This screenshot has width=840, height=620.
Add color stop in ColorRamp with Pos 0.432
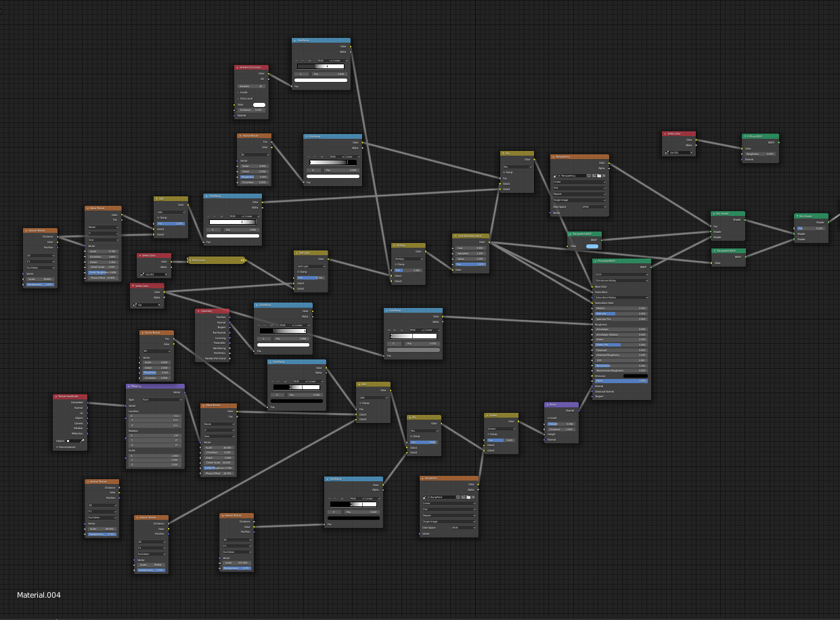[x=330, y=499]
